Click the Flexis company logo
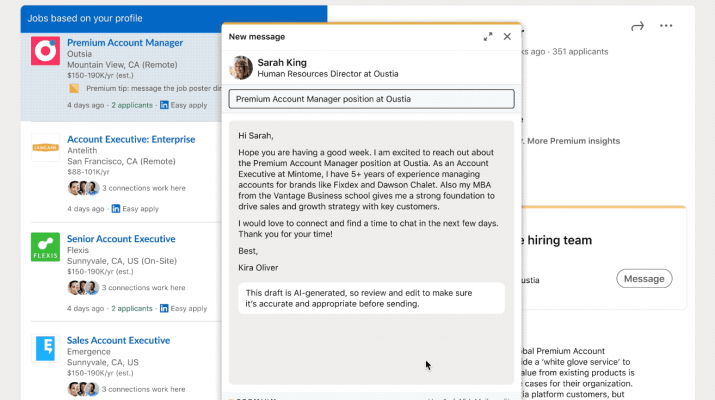Screen dimensions: 715x400 point(45,247)
